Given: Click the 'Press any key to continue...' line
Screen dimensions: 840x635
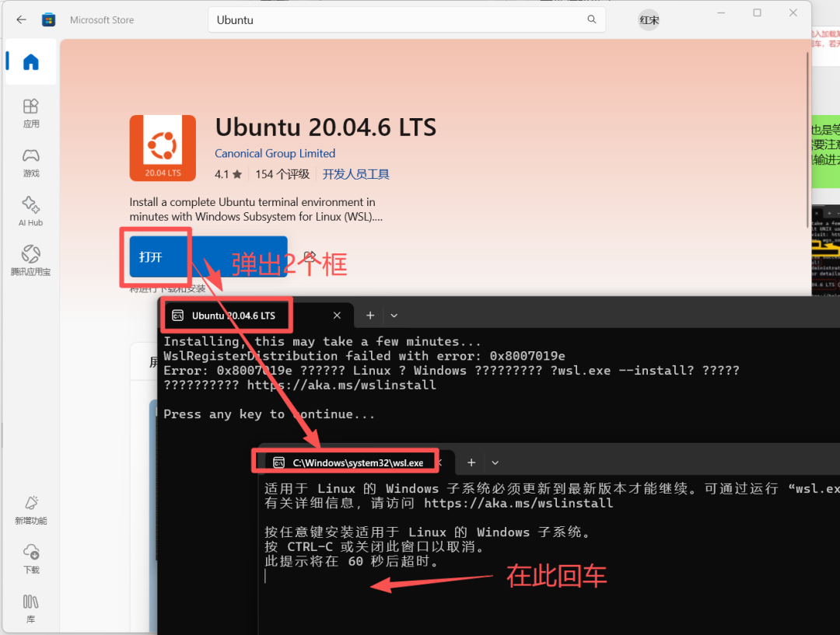Looking at the screenshot, I should 269,413.
